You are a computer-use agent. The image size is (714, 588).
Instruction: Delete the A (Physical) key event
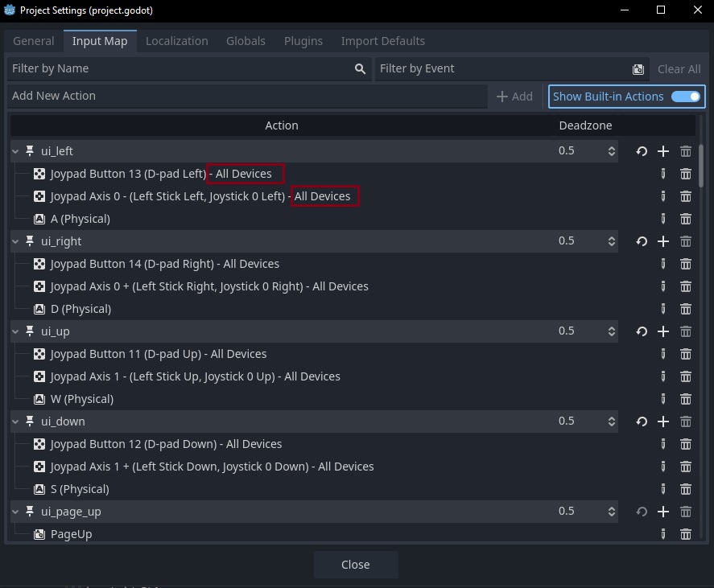point(686,219)
